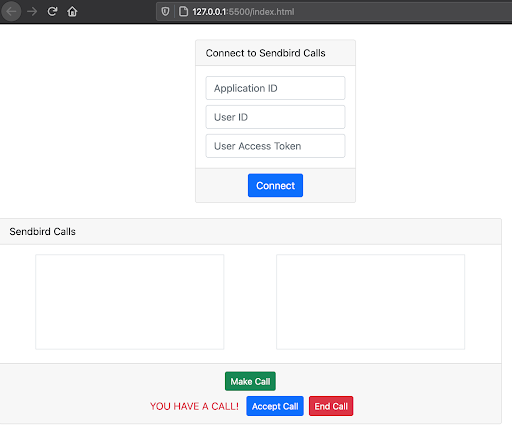This screenshot has height=433, width=512.
Task: Click the red YOU HAVE A CALL! text
Action: (x=194, y=406)
